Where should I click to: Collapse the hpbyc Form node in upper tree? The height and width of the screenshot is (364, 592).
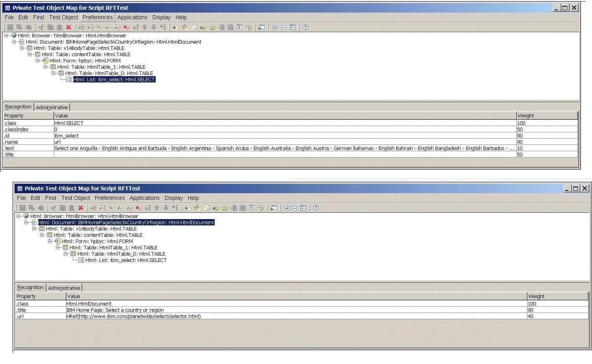coord(38,60)
